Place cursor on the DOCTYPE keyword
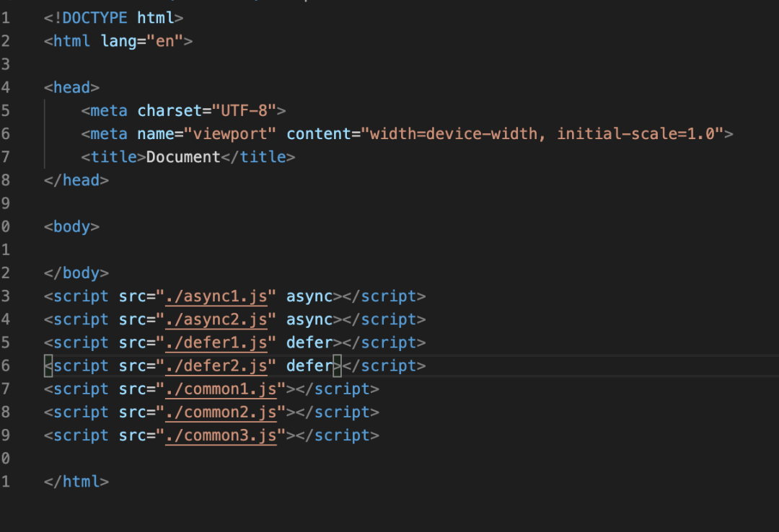Screen dimensions: 779x532 pos(95,17)
